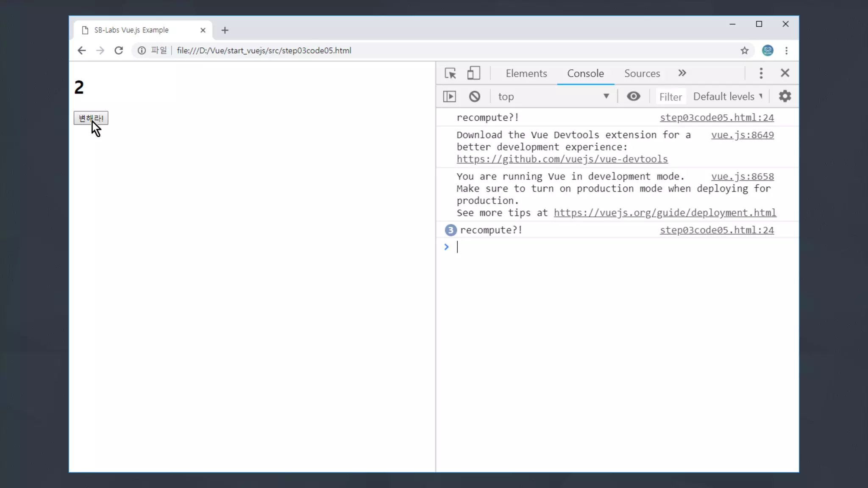Open the vue-devtools GitHub link
The image size is (868, 488).
coord(562,159)
